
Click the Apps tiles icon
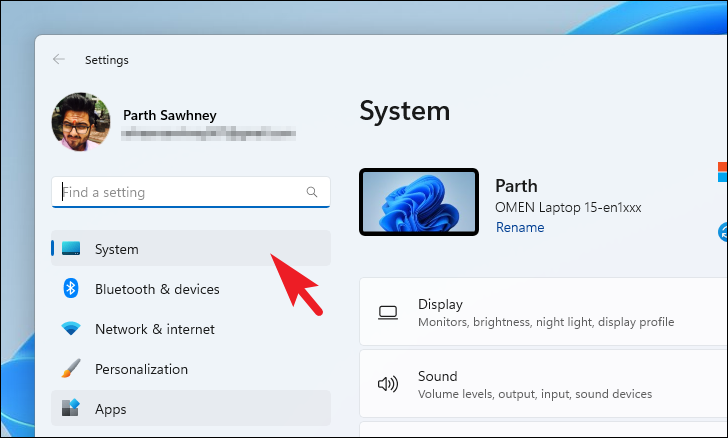(71, 408)
